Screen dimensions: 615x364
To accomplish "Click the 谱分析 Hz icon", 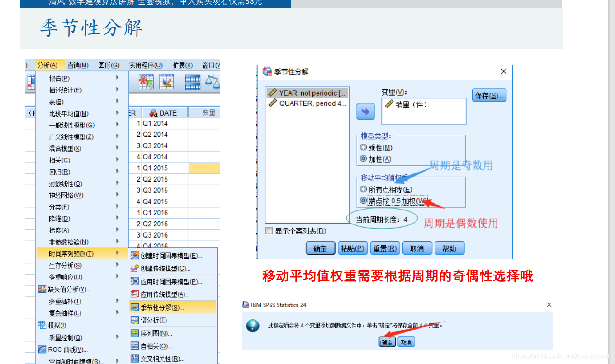I will pos(135,320).
